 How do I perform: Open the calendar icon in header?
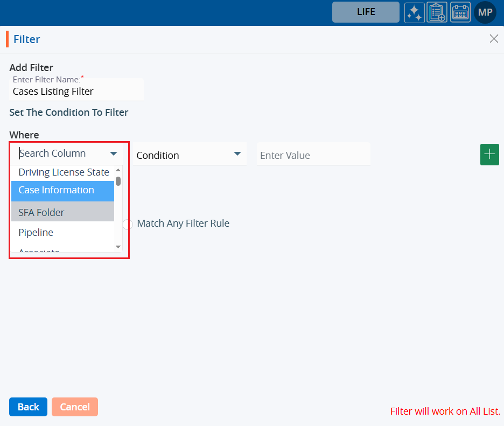(460, 12)
